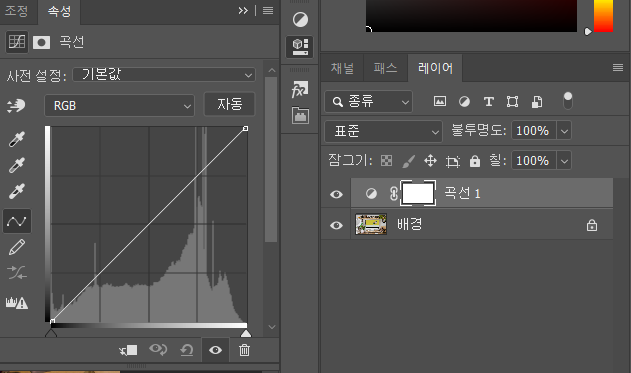Click the histogram recalculate warning icon

pos(16,302)
